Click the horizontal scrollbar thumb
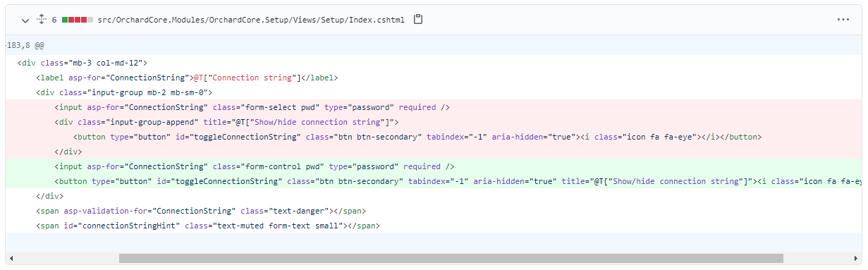Viewport: 868px width, 270px height. pyautogui.click(x=451, y=258)
